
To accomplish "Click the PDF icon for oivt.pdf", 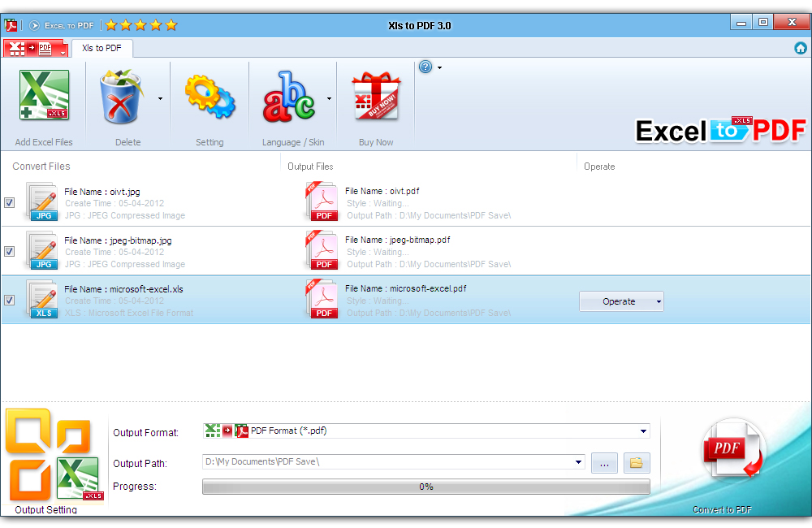I will click(x=322, y=201).
